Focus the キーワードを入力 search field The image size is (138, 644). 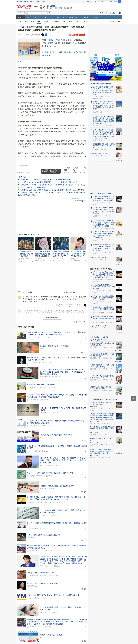pyautogui.click(x=32, y=13)
